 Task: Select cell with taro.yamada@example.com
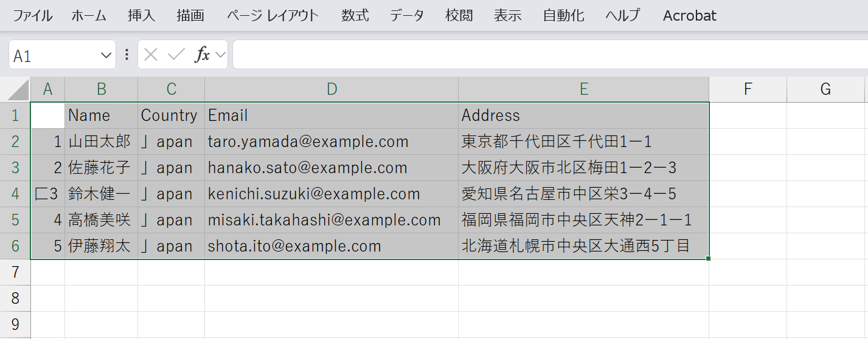pos(332,142)
